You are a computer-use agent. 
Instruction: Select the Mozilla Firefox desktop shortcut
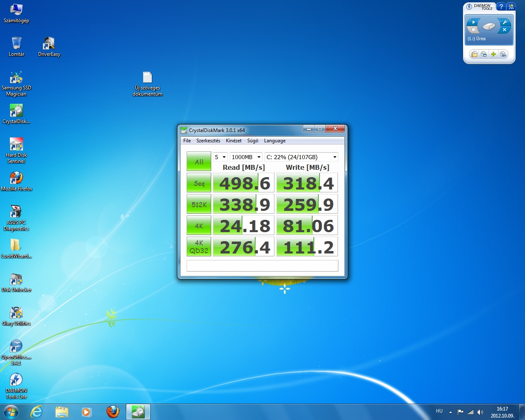pos(16,181)
